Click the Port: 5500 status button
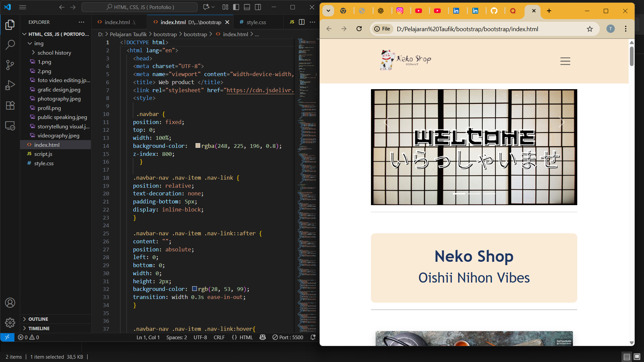 pos(288,338)
